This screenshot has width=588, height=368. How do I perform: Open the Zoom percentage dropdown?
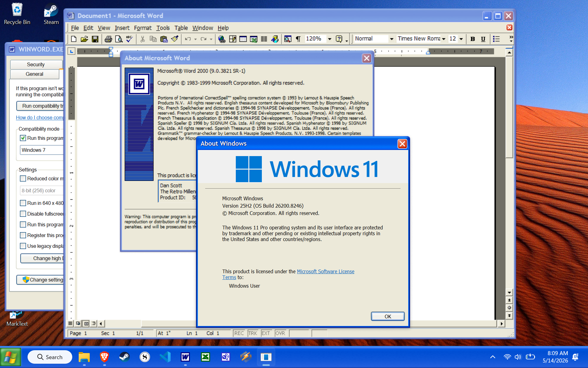[x=330, y=39]
